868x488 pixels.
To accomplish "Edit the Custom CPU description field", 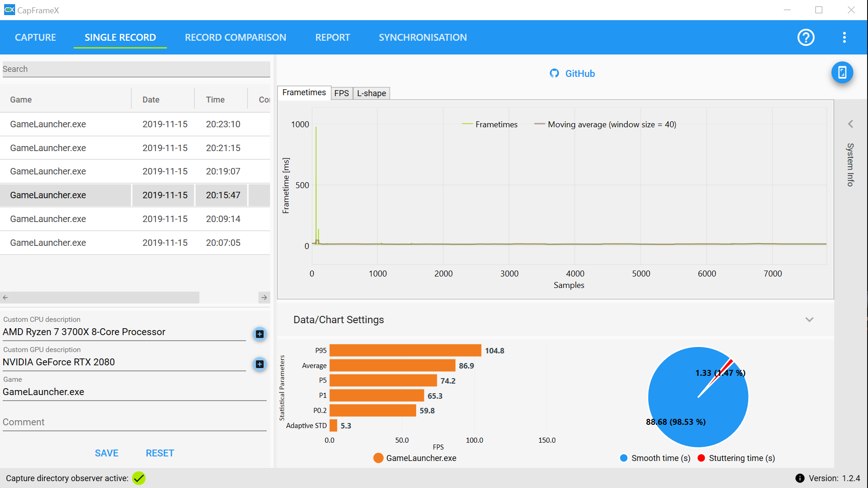I will (x=124, y=332).
